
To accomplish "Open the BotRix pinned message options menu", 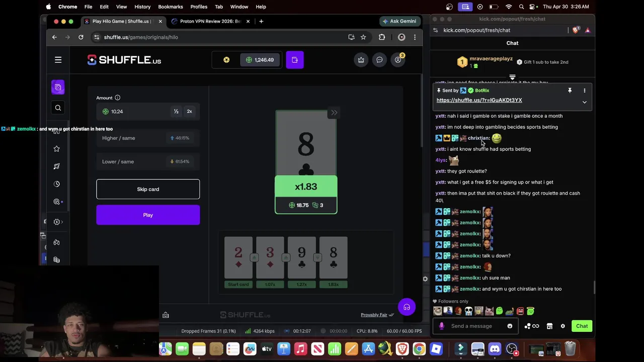I will [x=585, y=90].
